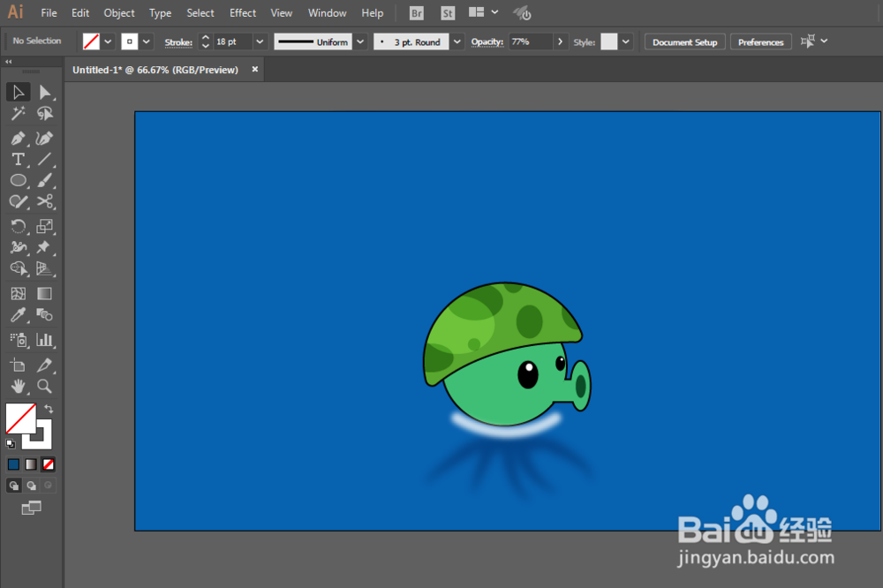Select the Line Segment tool
Screen dimensions: 883x588
click(44, 160)
